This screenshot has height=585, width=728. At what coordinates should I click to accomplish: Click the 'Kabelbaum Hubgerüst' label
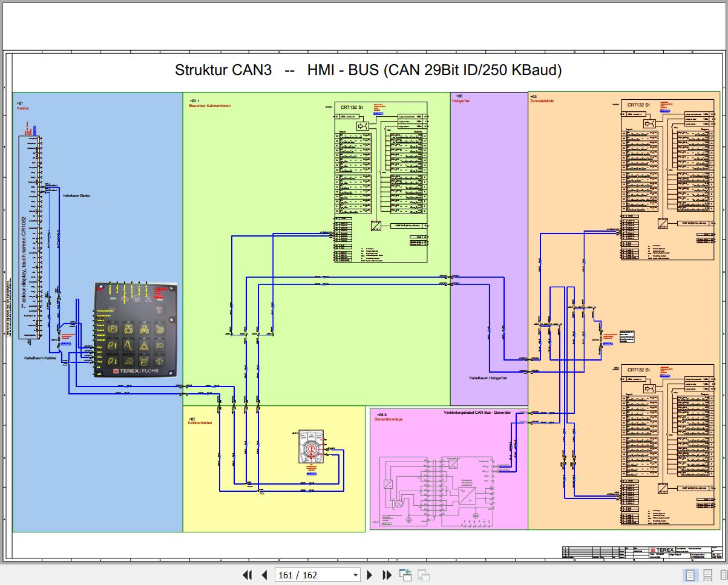click(488, 377)
